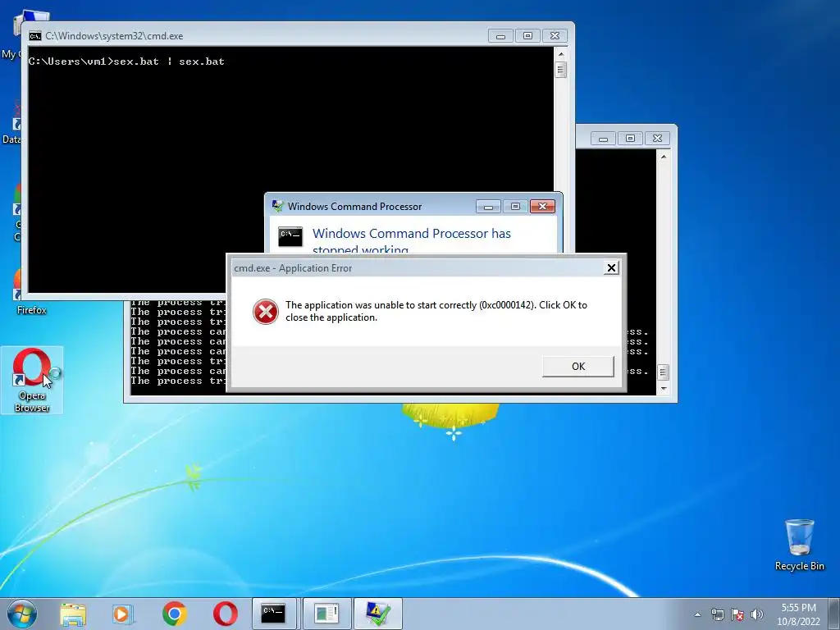Close the cmd.exe Application Error dialog

click(x=611, y=268)
